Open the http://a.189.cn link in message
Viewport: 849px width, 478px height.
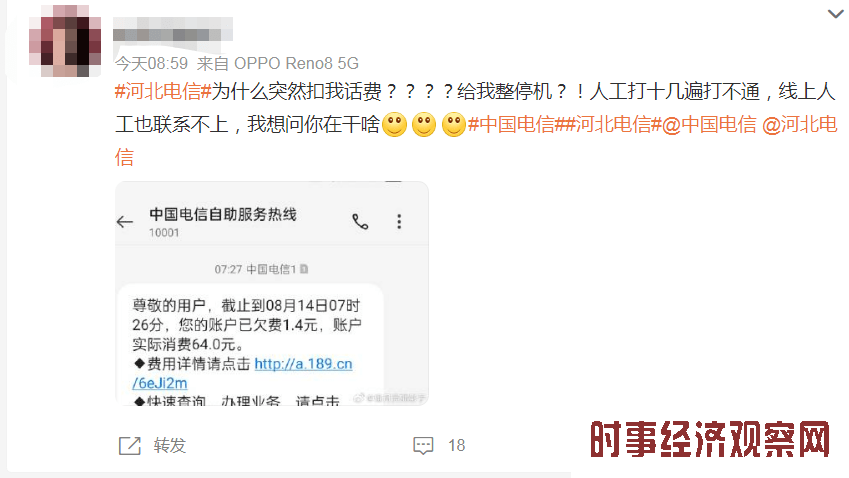303,364
